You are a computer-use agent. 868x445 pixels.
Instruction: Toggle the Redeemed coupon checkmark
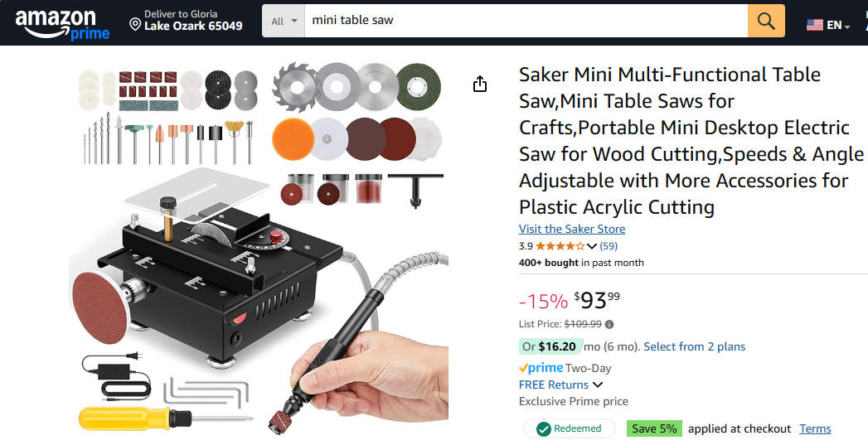point(544,428)
